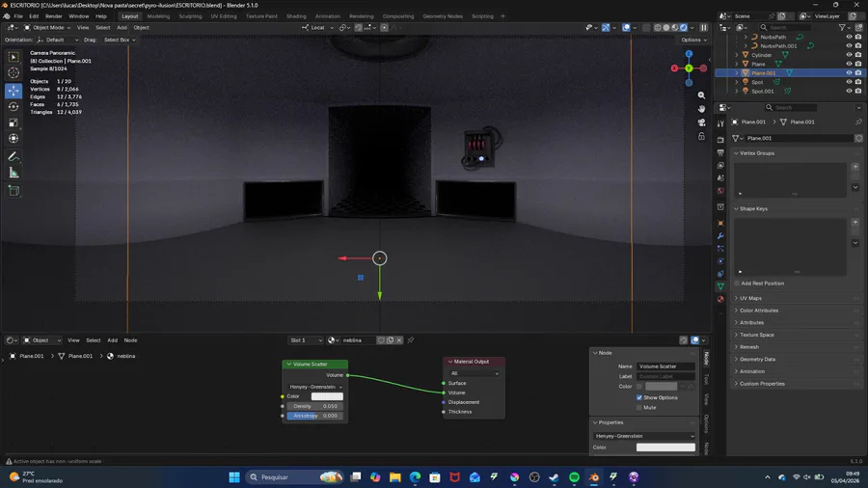Select the Measure tool
This screenshot has width=868, height=488.
point(14,174)
